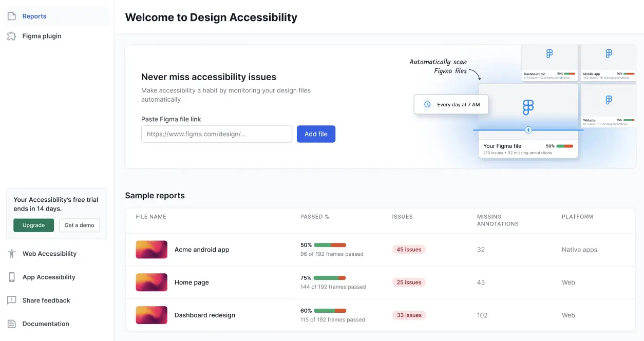
Task: Click the Figma file link input field
Action: pos(216,134)
